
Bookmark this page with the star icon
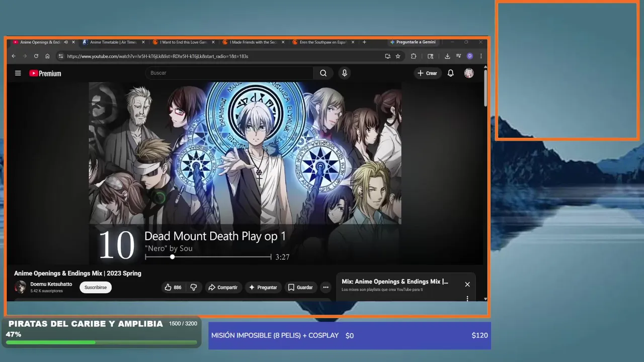pos(398,56)
